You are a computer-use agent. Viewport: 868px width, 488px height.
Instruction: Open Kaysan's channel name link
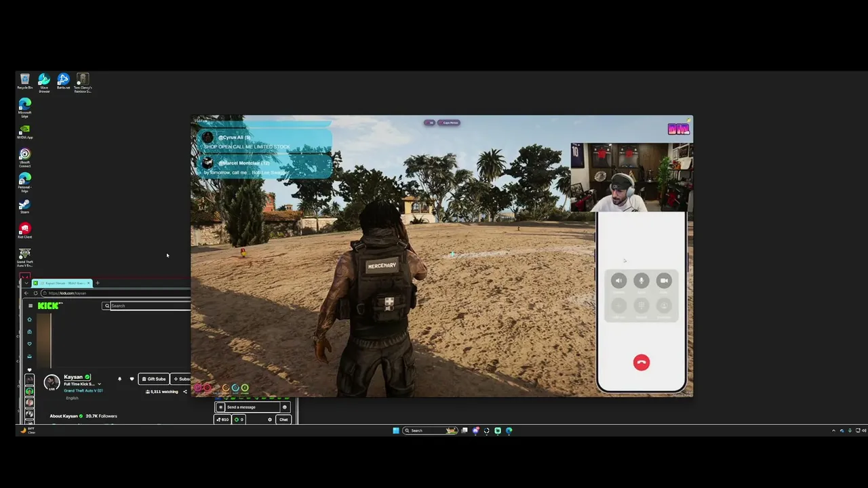pyautogui.click(x=73, y=377)
